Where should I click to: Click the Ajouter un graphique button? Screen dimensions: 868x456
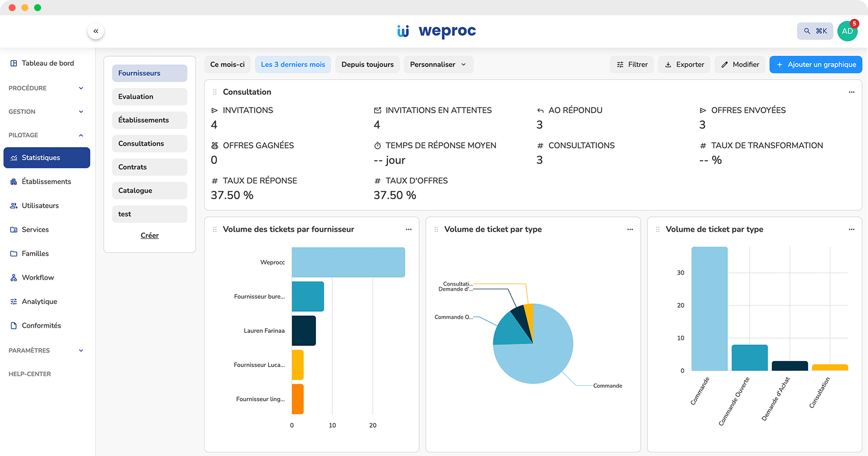[x=815, y=64]
